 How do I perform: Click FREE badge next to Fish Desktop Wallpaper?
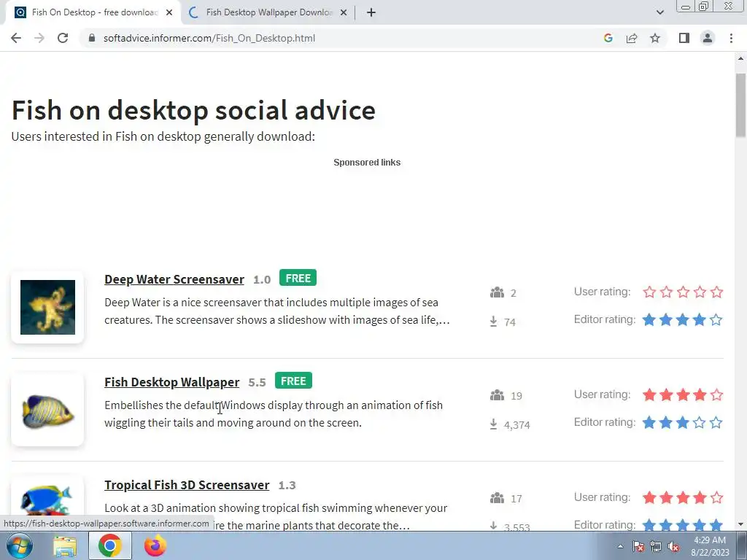click(x=293, y=381)
